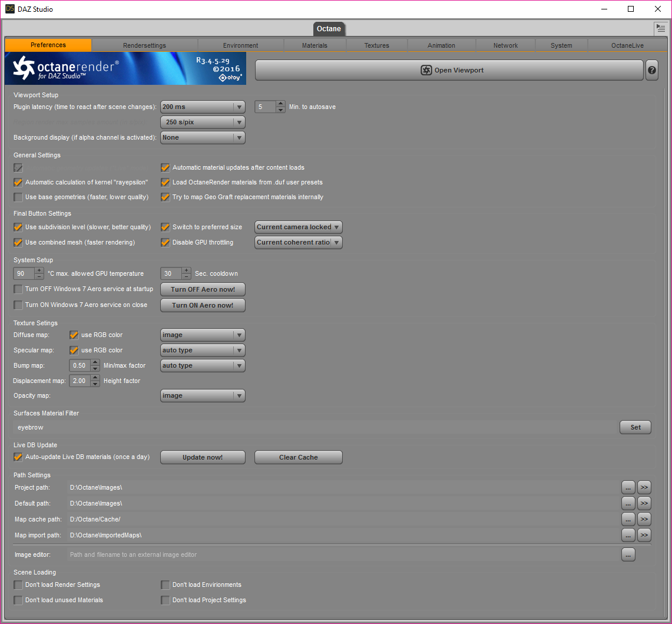Viewport: 672px width, 624px height.
Task: Open Project path folder with >> button
Action: point(644,488)
